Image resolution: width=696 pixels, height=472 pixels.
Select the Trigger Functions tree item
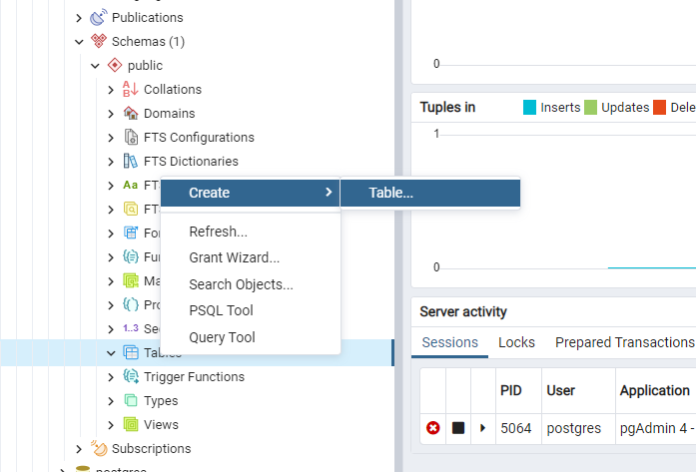[194, 377]
